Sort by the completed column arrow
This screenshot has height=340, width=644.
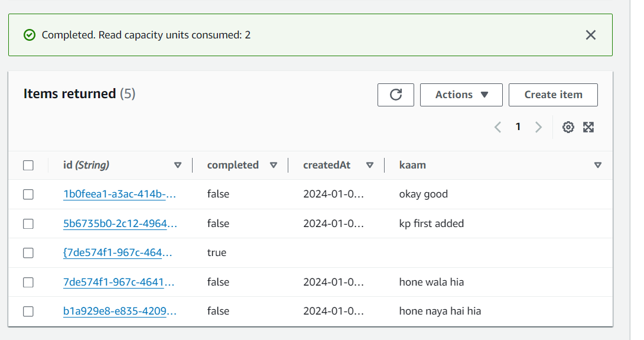tap(274, 166)
